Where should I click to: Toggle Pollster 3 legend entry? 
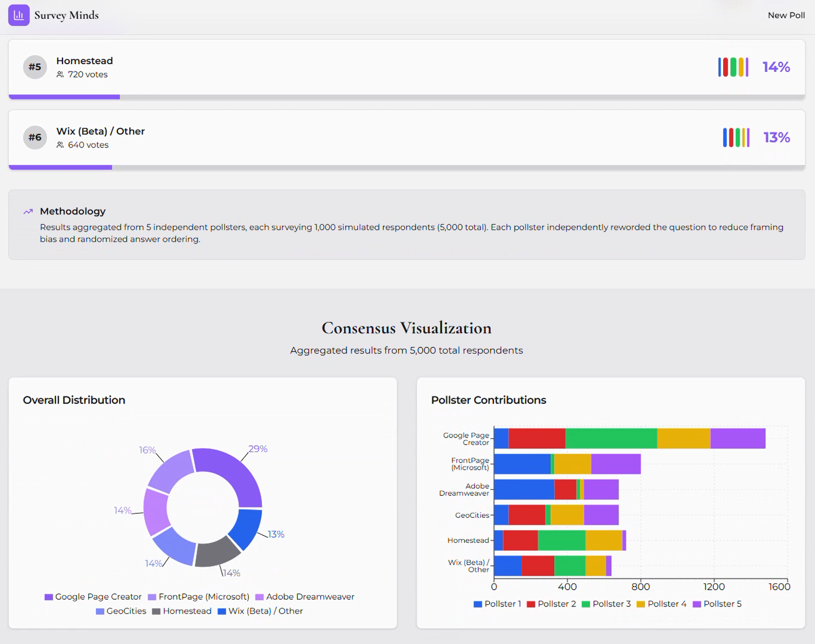coord(606,604)
